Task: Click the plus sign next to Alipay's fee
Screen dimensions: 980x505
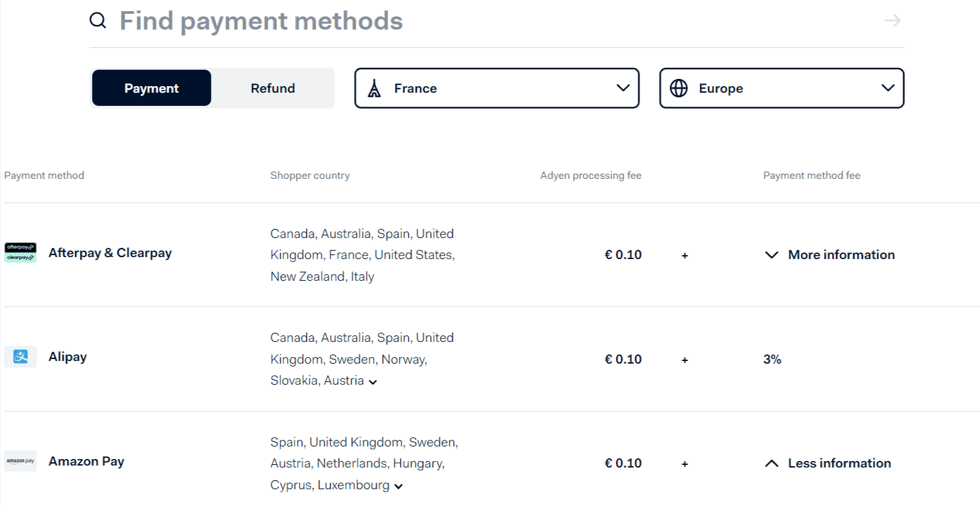Action: (684, 359)
